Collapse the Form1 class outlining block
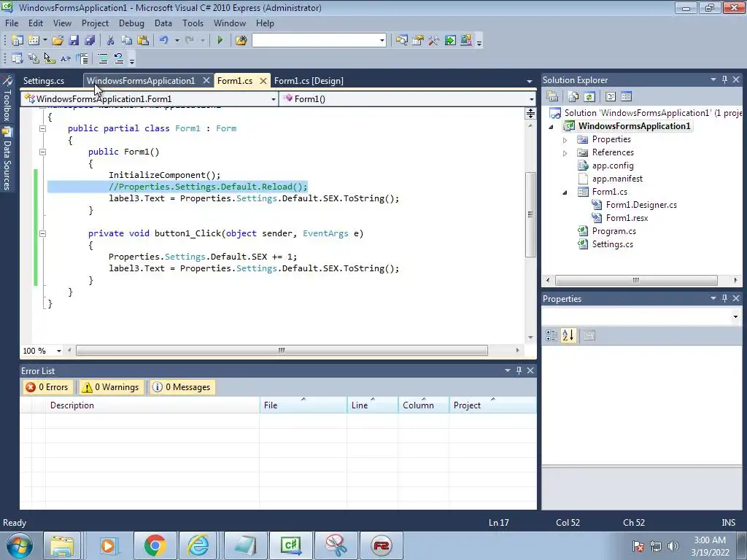The width and height of the screenshot is (747, 560). click(42, 128)
